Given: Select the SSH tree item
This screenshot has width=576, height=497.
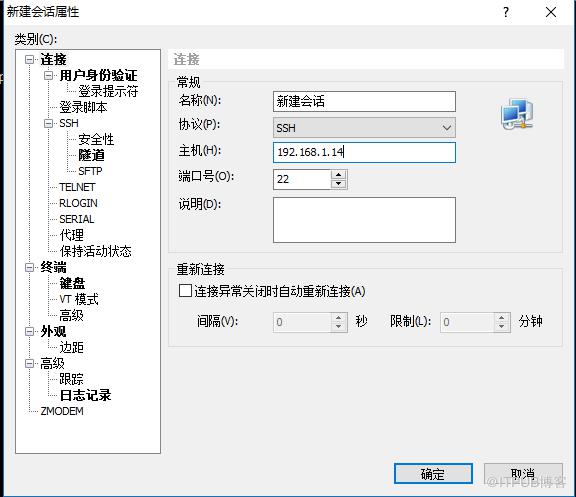Looking at the screenshot, I should click(x=69, y=123).
